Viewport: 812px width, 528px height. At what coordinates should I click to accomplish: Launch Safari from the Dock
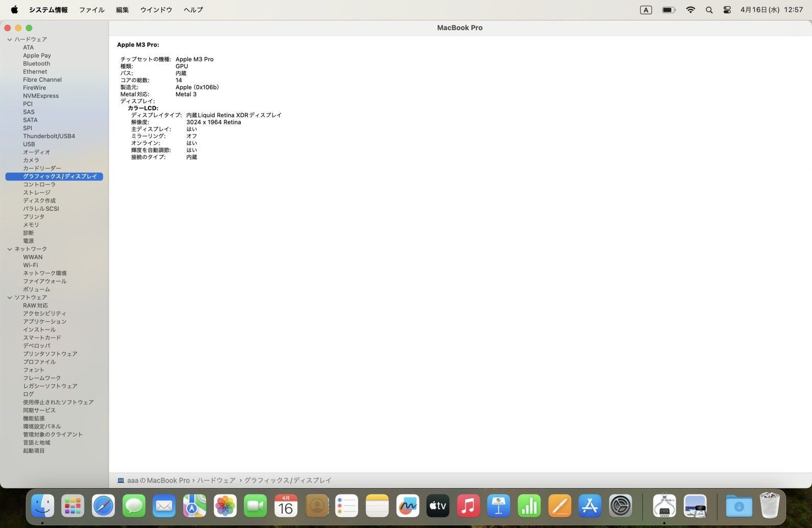tap(103, 506)
